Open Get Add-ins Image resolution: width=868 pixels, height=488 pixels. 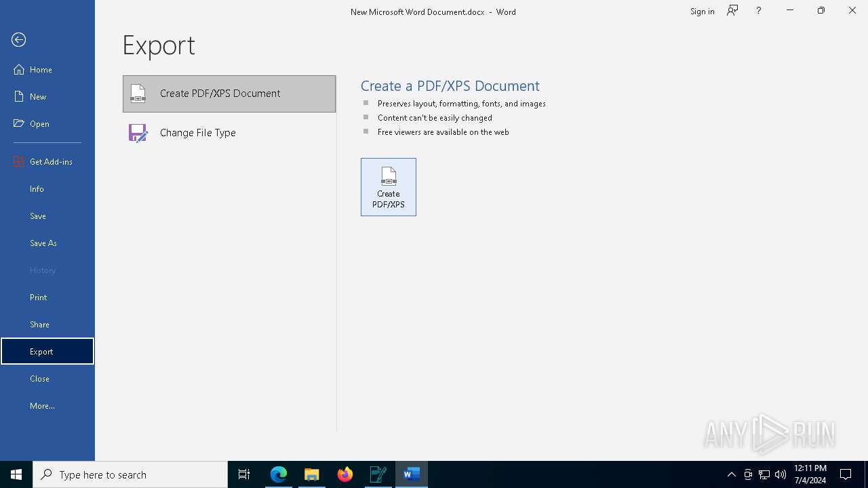coord(47,162)
